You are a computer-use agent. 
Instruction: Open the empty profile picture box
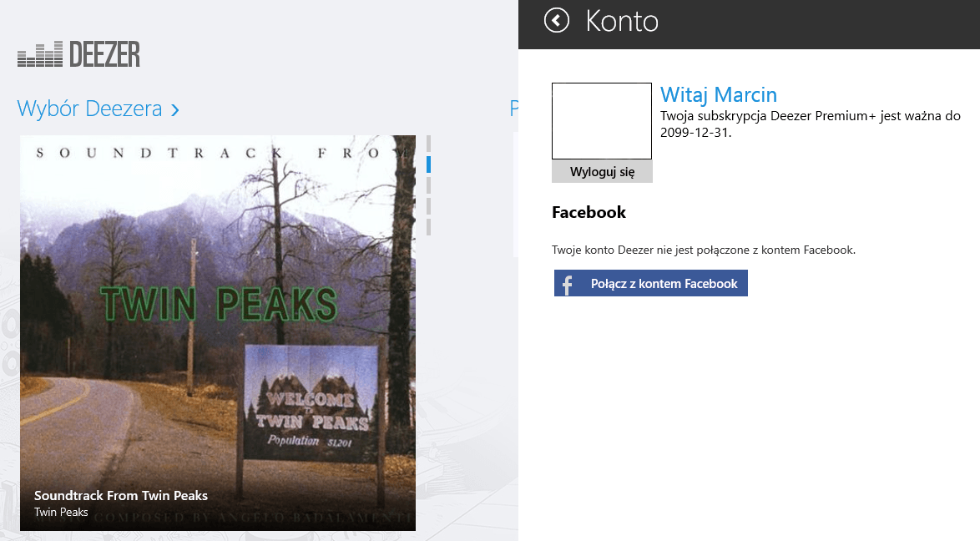pos(601,121)
